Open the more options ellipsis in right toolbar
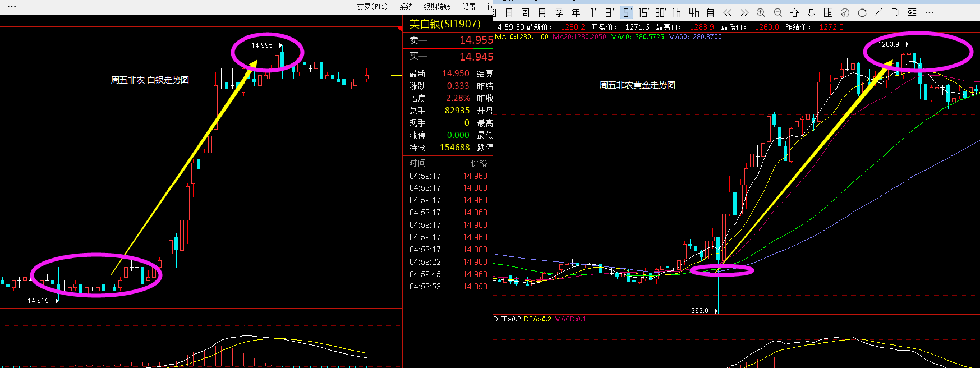 930,12
